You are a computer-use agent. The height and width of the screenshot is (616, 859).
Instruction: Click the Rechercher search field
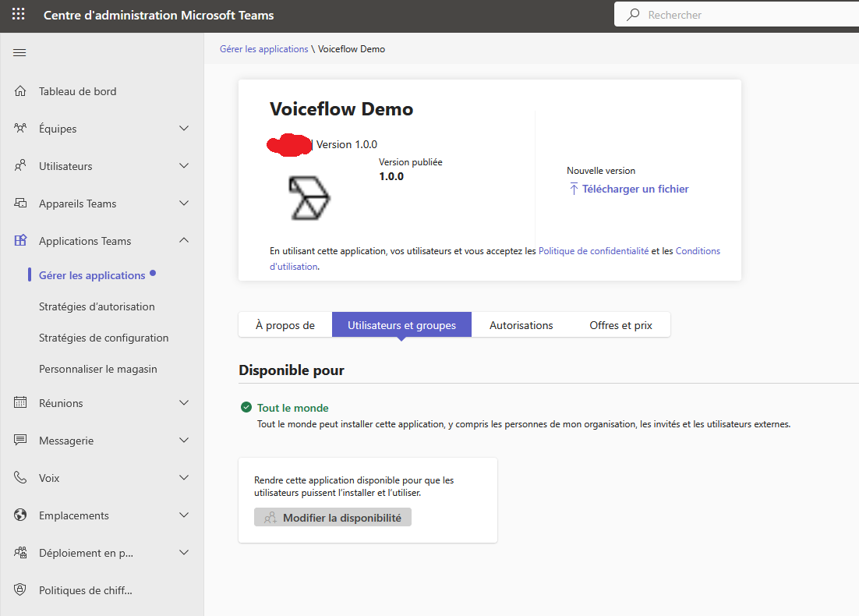[x=737, y=15]
